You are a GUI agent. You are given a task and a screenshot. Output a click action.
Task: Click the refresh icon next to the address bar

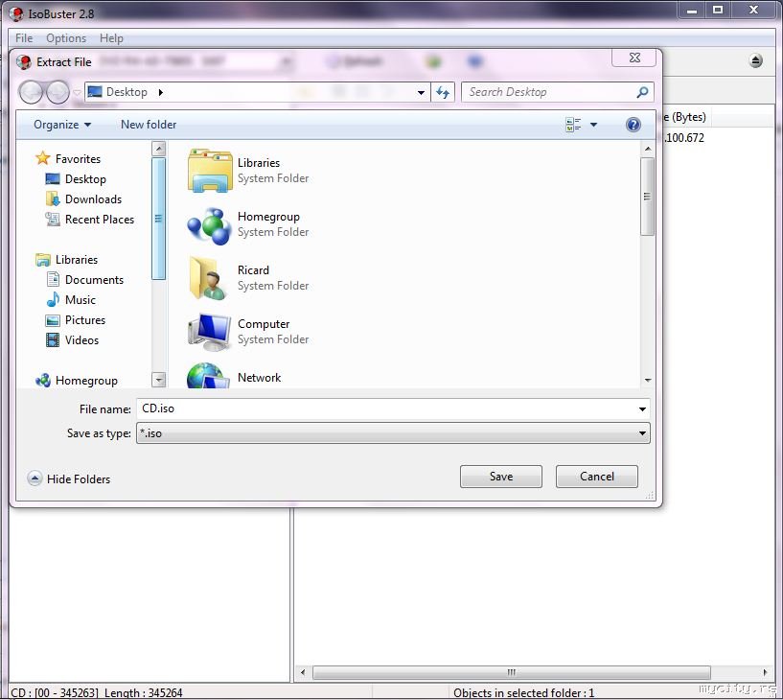[x=443, y=92]
